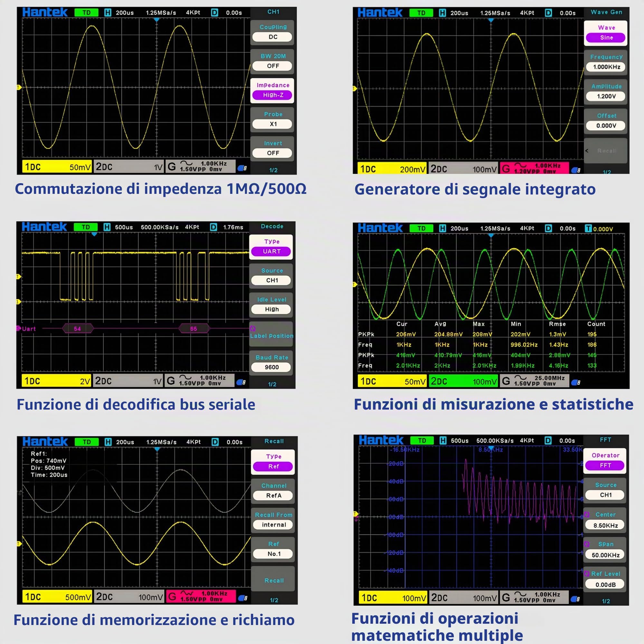644x644 pixels.
Task: Click the knob icon beside Label Position
Action: (253, 328)
